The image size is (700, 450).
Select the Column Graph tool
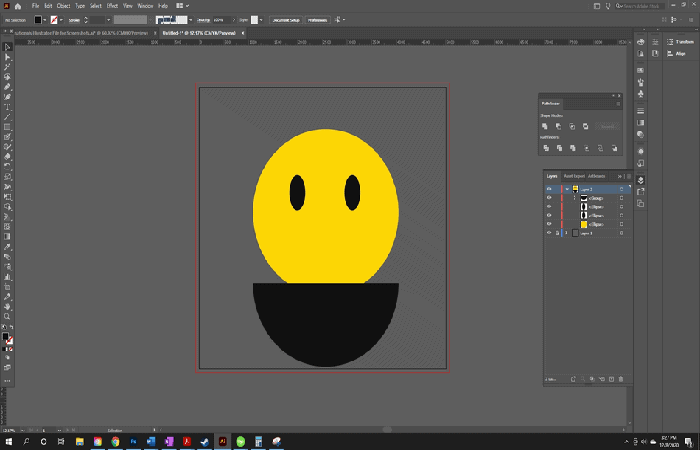[7, 277]
